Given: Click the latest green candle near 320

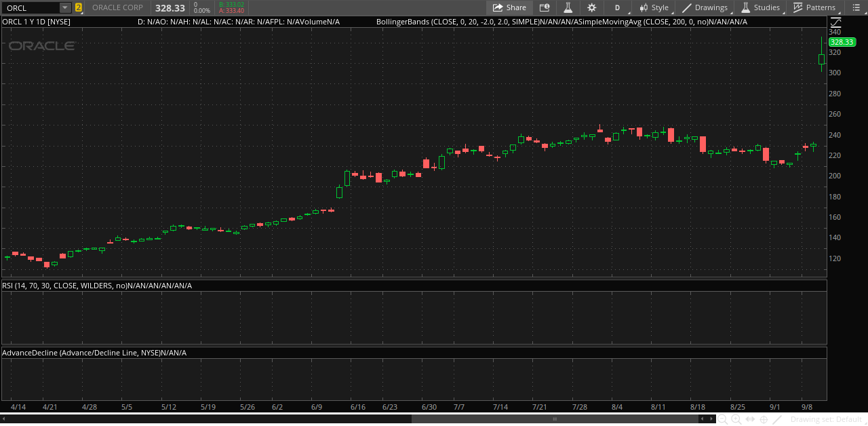Looking at the screenshot, I should 821,60.
